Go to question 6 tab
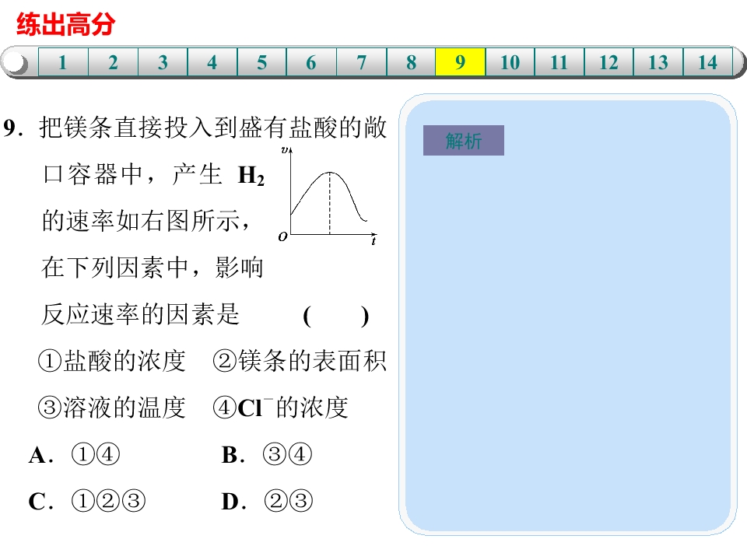Viewport: 747px width, 560px height. point(311,62)
